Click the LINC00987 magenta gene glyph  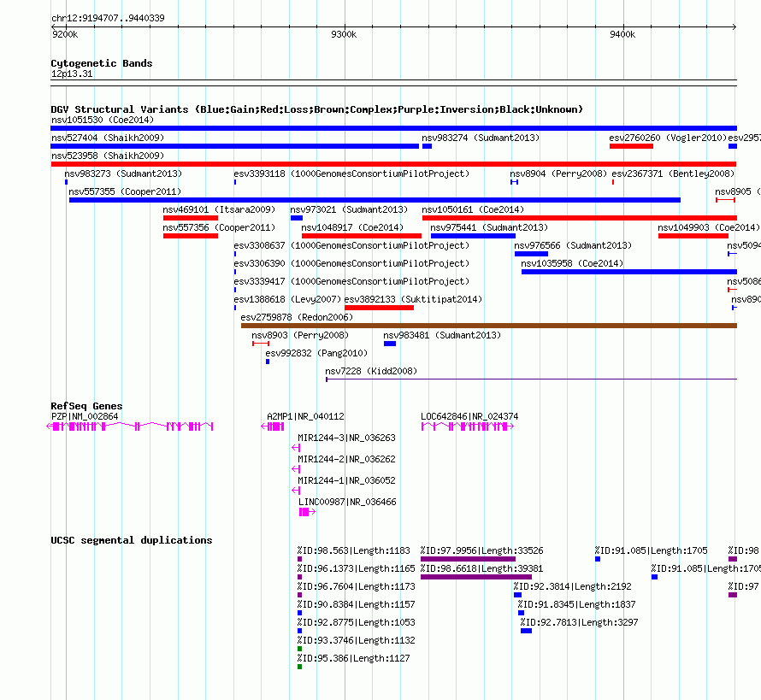307,512
